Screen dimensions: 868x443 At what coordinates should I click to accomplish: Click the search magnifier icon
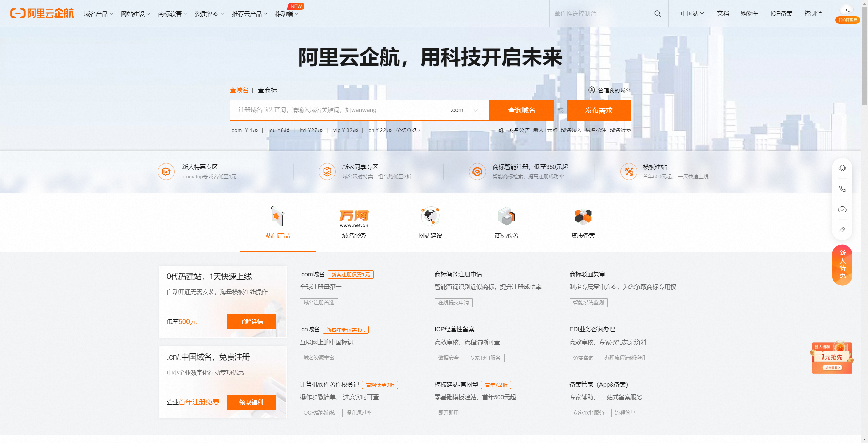pyautogui.click(x=657, y=13)
